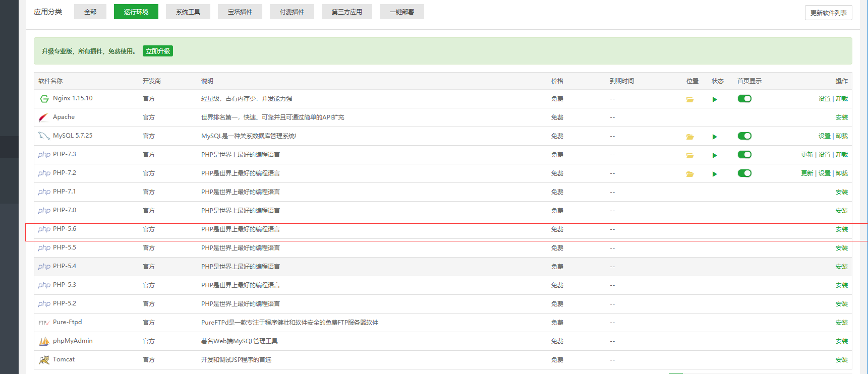Viewport: 868px width, 374px height.
Task: Click 卸载 for PHP-7.2
Action: 842,173
